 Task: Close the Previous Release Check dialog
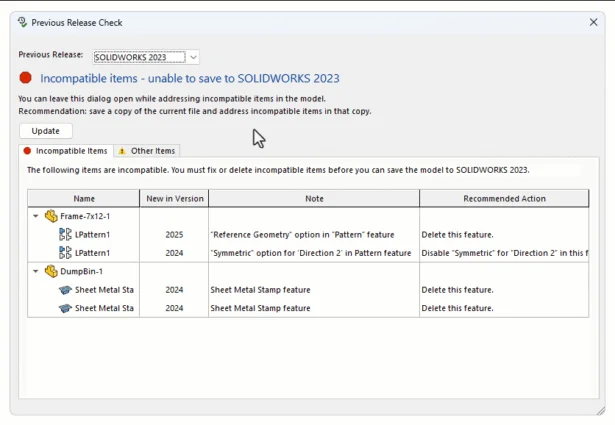[x=593, y=22]
